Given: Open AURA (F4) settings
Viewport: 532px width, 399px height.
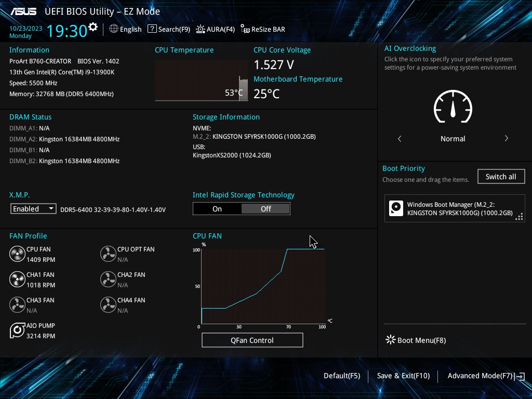Looking at the screenshot, I should [x=216, y=29].
